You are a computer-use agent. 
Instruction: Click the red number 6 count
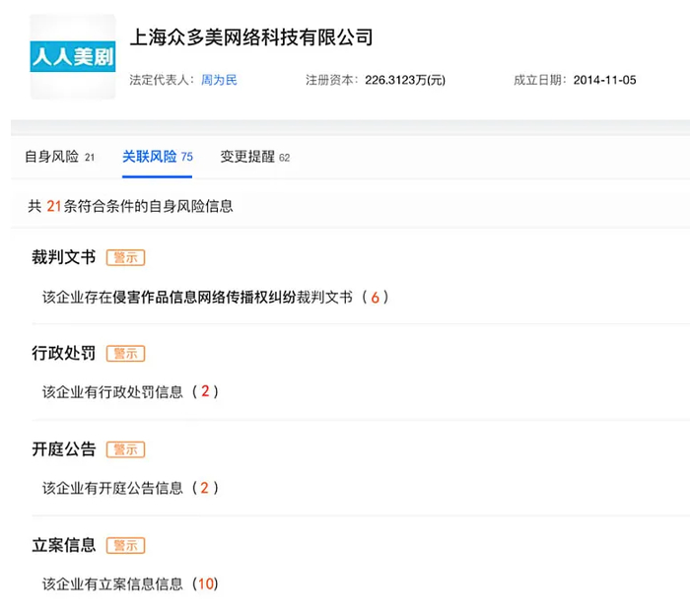(375, 298)
